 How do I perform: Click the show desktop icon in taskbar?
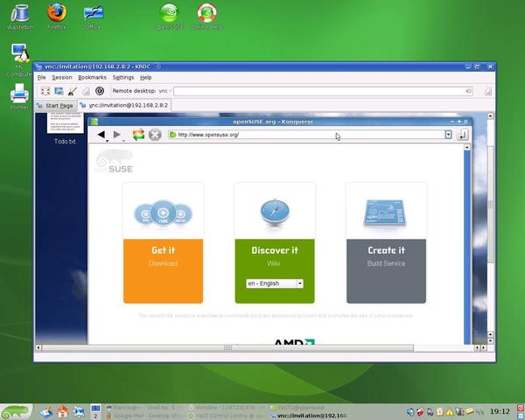[x=46, y=412]
